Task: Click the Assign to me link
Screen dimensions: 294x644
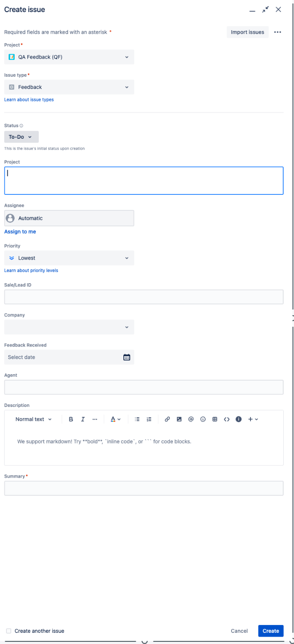Action: point(20,231)
